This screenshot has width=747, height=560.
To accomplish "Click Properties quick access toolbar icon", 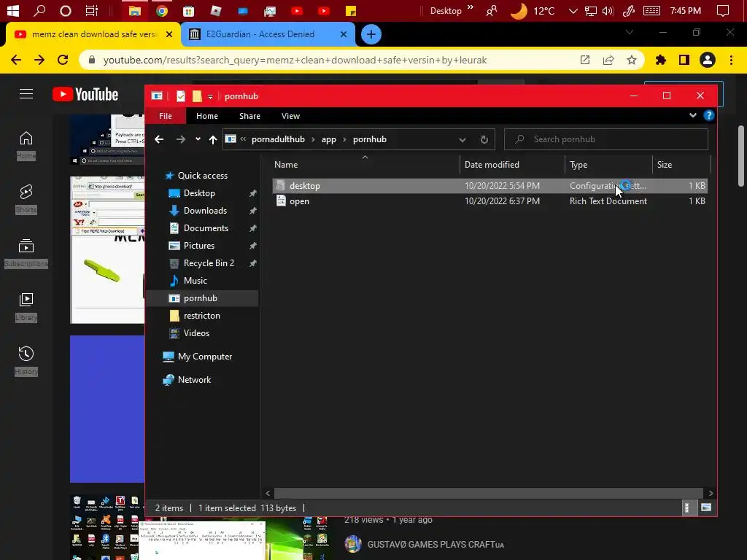I will click(x=181, y=96).
